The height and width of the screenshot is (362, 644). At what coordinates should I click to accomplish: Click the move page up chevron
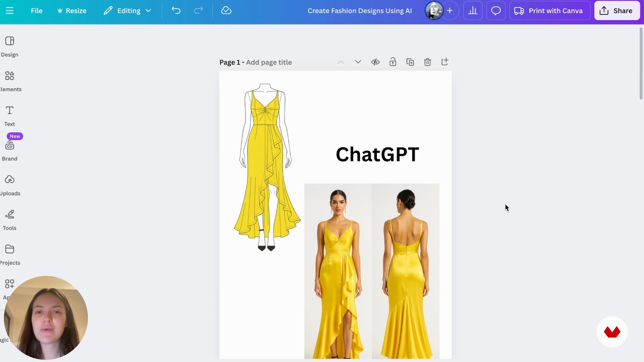(341, 62)
